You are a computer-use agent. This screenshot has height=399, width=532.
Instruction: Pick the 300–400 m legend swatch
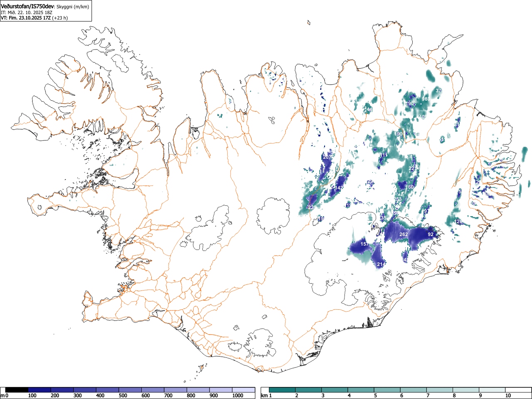coord(85,390)
